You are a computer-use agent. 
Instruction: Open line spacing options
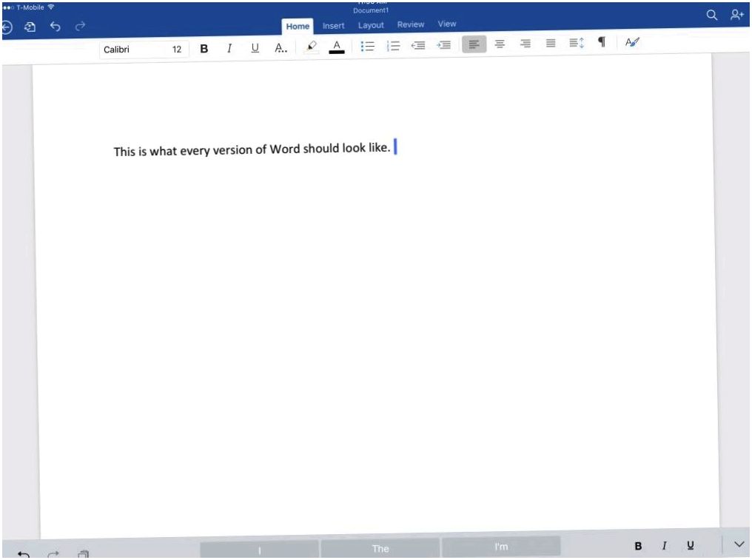pos(577,43)
